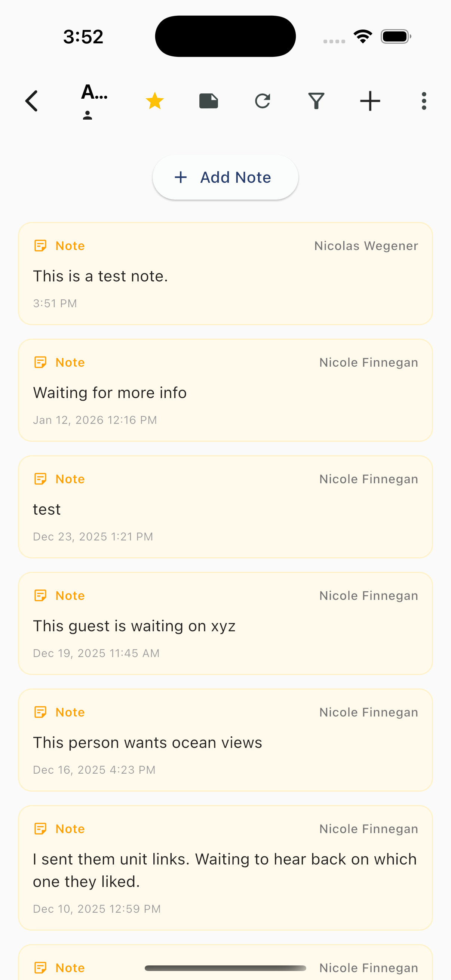Image resolution: width=451 pixels, height=980 pixels.
Task: Open the three-dot overflow menu
Action: (x=424, y=101)
